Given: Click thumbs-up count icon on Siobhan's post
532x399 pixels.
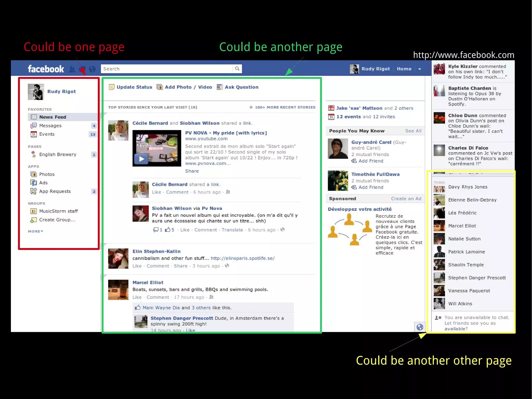Looking at the screenshot, I should [x=168, y=230].
